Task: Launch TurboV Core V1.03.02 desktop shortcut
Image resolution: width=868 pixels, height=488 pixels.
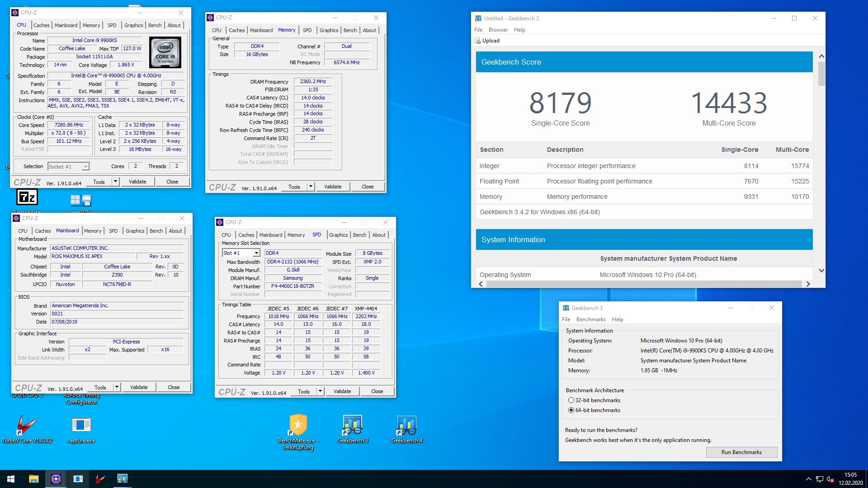Action: coord(27,429)
